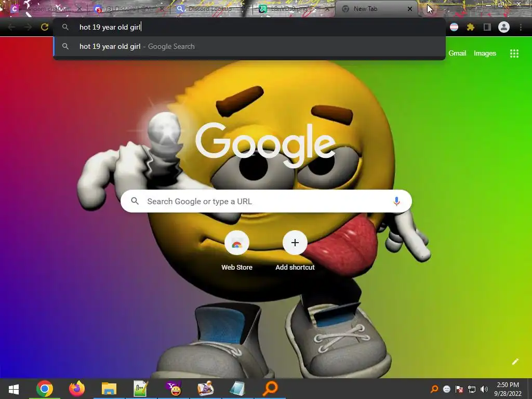Open File Explorer from the taskbar

pyautogui.click(x=109, y=389)
